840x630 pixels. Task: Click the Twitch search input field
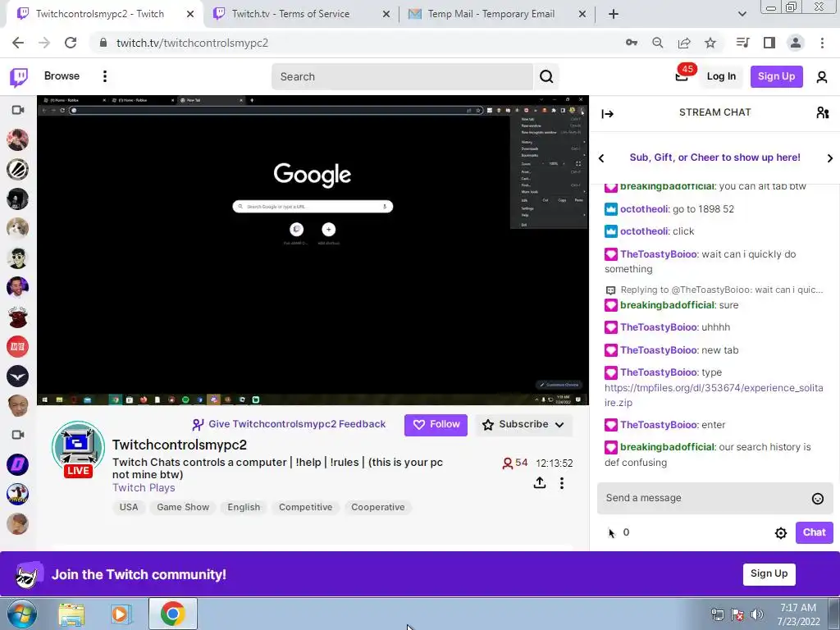click(402, 76)
